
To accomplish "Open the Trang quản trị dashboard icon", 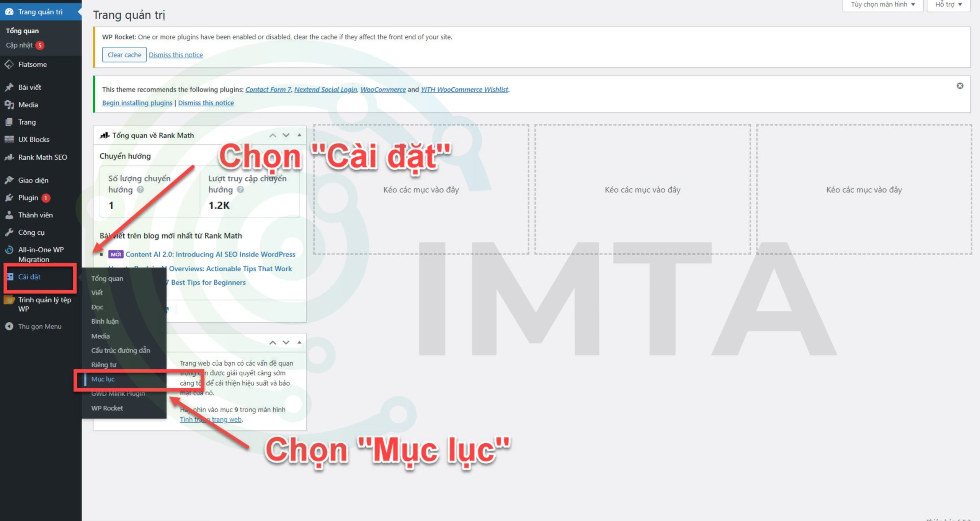I will [x=10, y=11].
